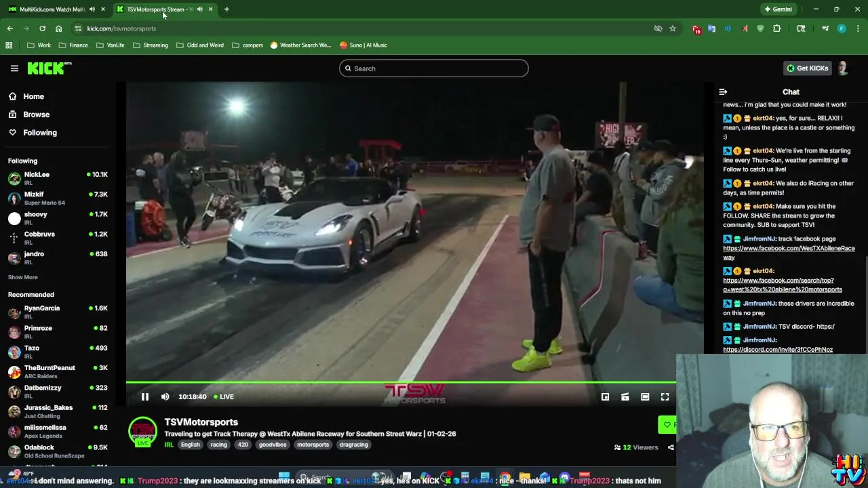Click the Kick search field

433,68
